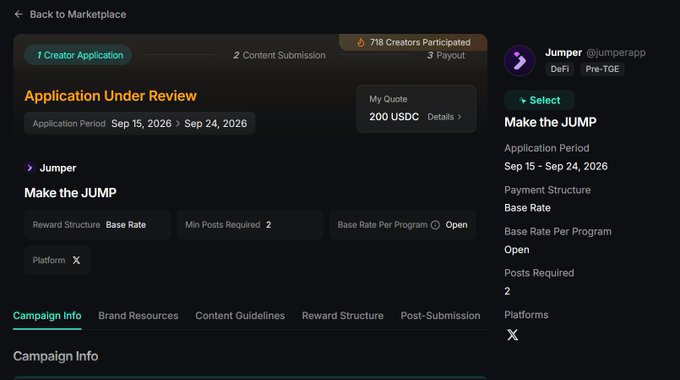The width and height of the screenshot is (680, 380).
Task: Click Open value in Base Rate chip
Action: click(457, 225)
